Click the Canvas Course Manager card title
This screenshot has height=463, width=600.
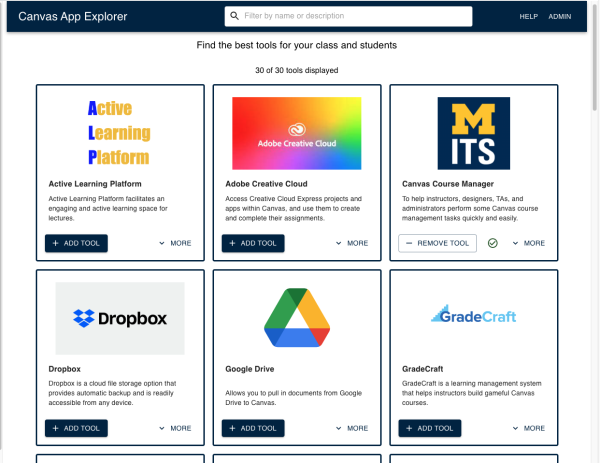tap(448, 184)
